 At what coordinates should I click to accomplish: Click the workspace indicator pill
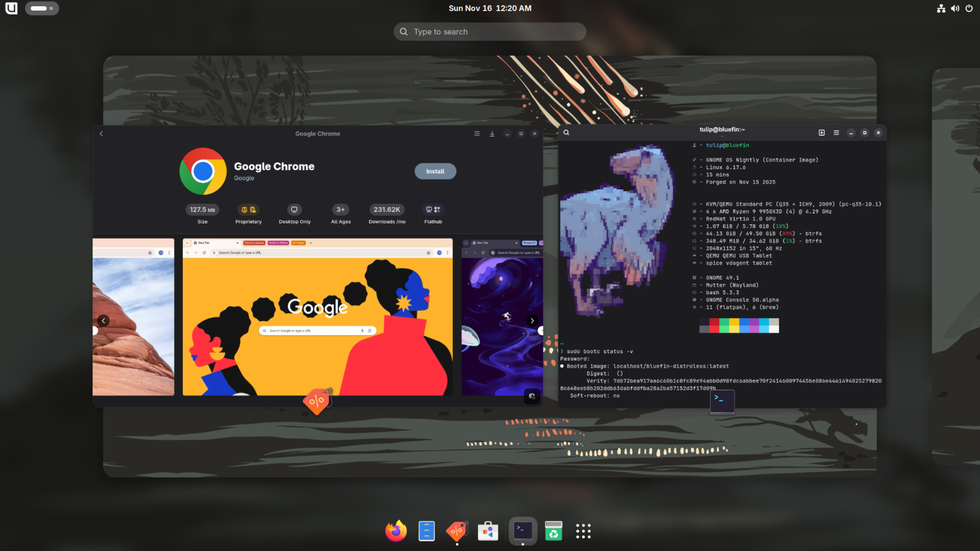pos(42,8)
